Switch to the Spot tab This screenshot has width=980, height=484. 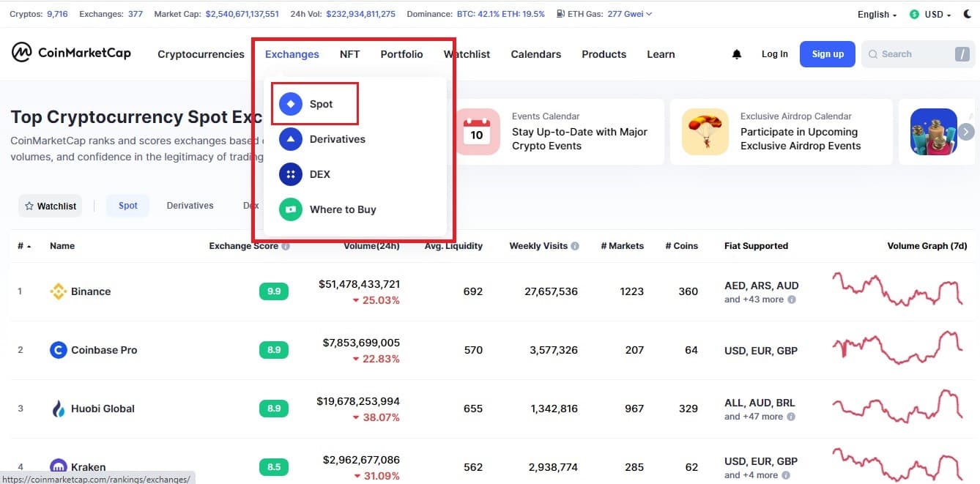coord(128,206)
